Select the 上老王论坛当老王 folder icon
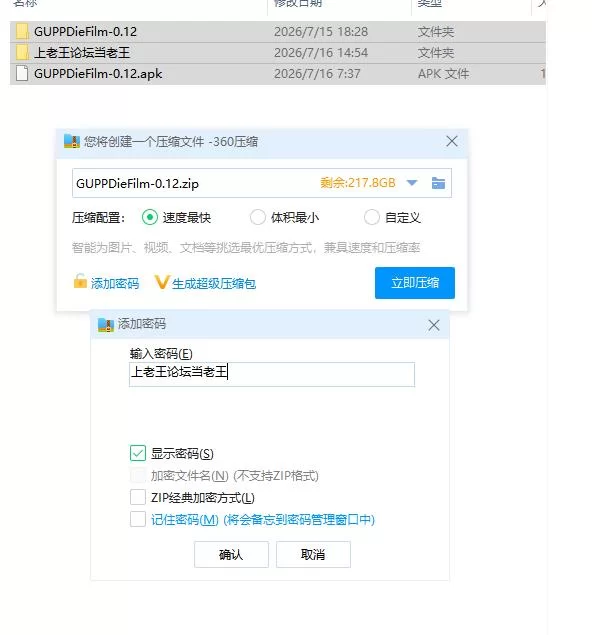 click(x=22, y=53)
